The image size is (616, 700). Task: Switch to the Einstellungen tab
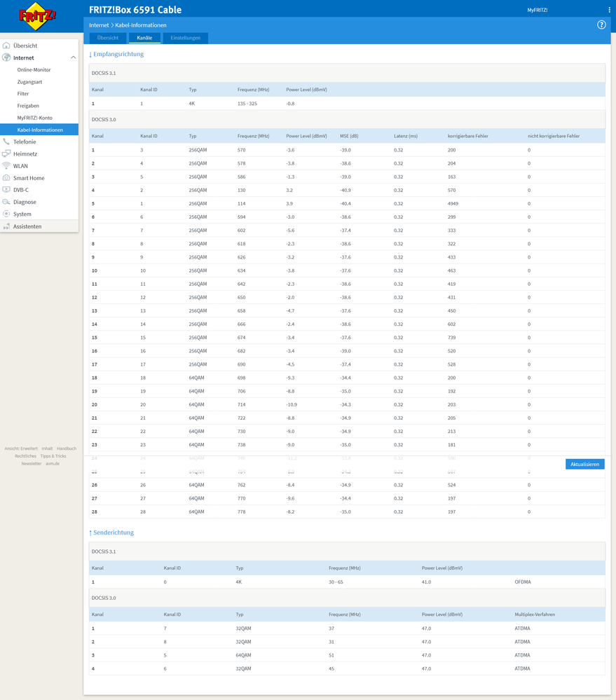click(186, 38)
